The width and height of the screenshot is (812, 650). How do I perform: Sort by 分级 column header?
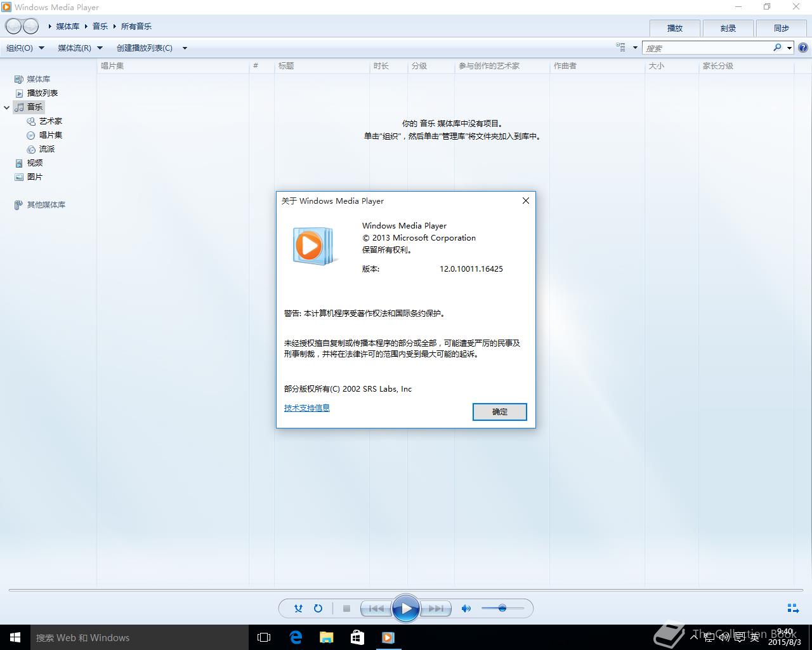tap(431, 66)
